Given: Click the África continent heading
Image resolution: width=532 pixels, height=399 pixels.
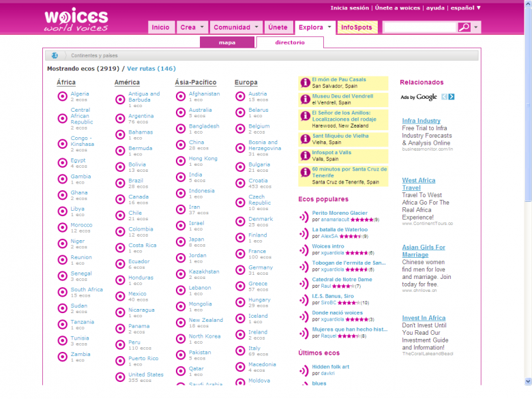Looking at the screenshot, I should coord(66,83).
